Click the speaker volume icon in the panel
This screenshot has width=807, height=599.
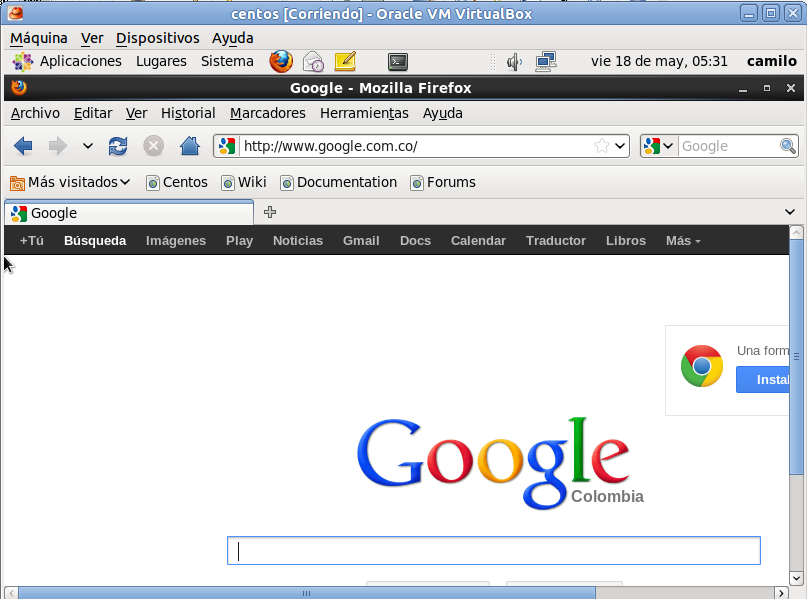coord(514,61)
